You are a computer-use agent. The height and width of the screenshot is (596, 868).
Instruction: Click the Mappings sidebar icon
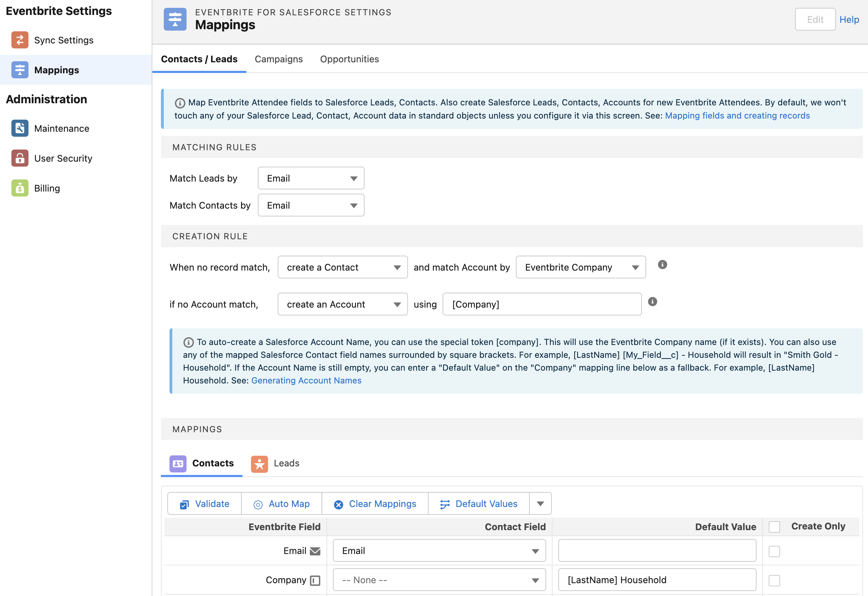[x=20, y=70]
